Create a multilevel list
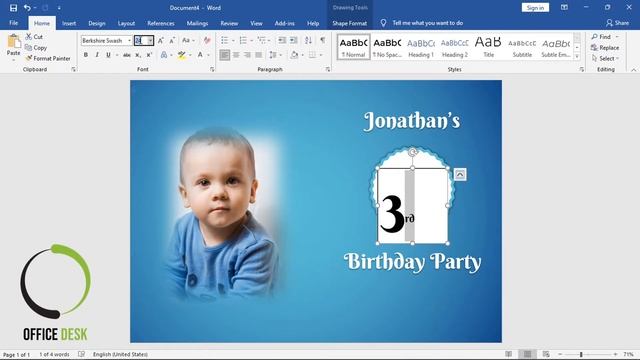 click(261, 40)
